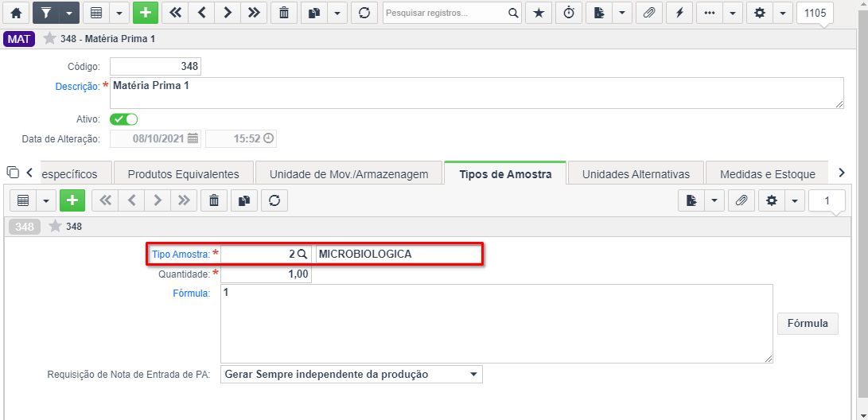Open the main toolbar grid view dropdown arrow
868x420 pixels.
click(119, 14)
